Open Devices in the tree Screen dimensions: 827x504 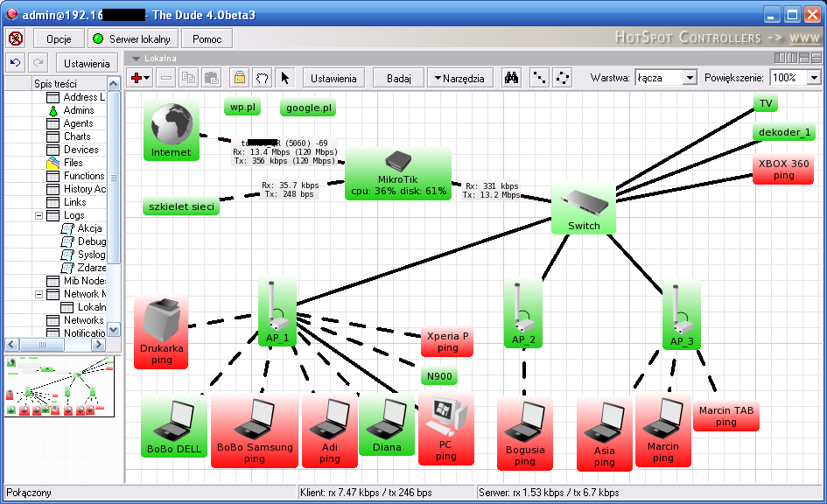coord(81,150)
